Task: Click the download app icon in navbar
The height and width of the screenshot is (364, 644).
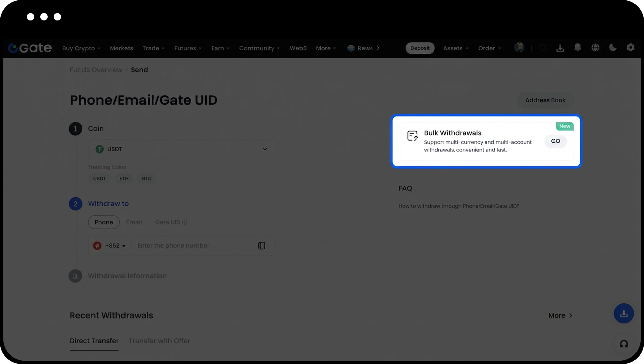Action: [560, 48]
